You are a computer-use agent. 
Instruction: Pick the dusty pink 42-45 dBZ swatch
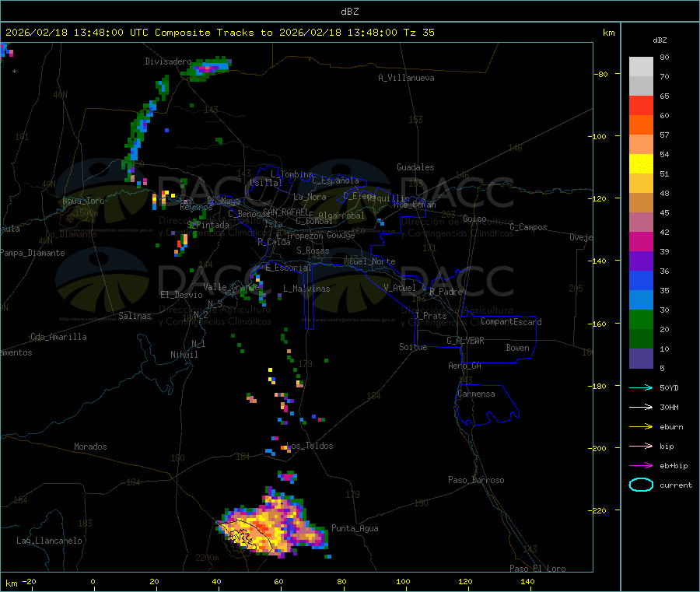click(641, 222)
